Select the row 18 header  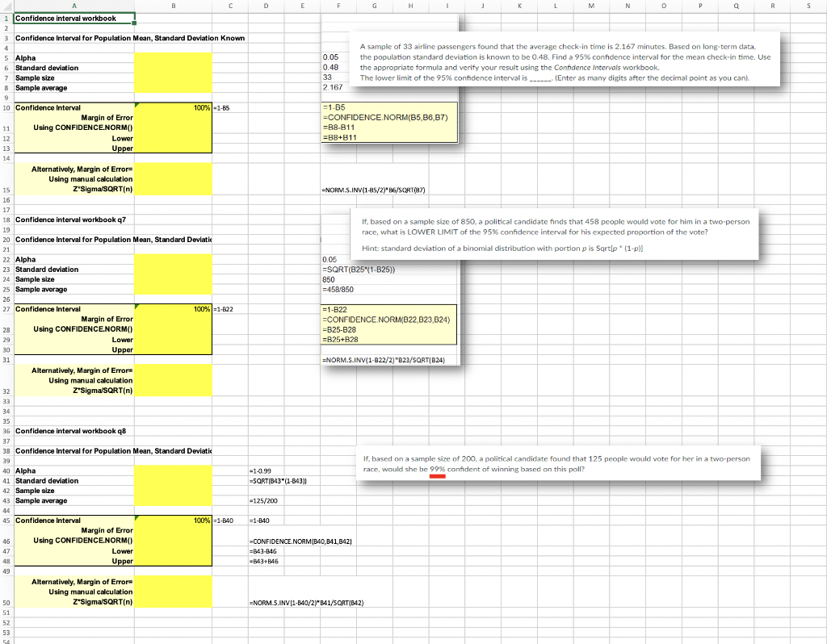6,220
